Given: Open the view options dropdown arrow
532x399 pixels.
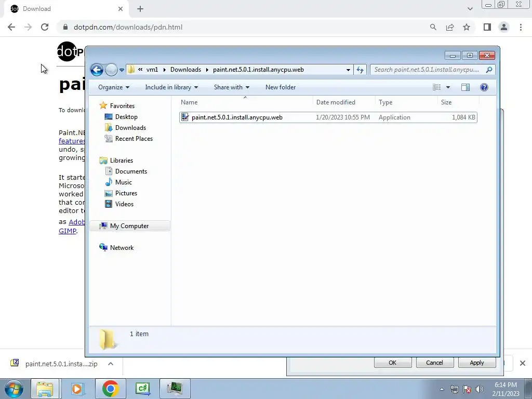Looking at the screenshot, I should pos(448,87).
